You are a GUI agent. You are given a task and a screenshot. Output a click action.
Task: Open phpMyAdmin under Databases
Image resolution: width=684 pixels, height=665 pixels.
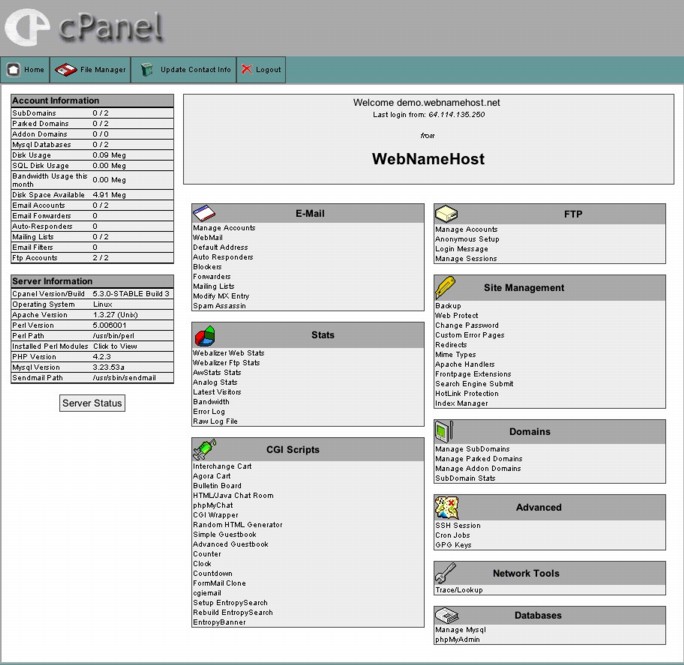tap(458, 639)
